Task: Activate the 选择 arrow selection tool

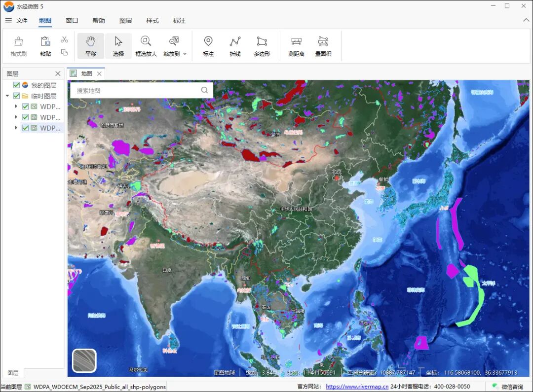Action: (x=118, y=46)
